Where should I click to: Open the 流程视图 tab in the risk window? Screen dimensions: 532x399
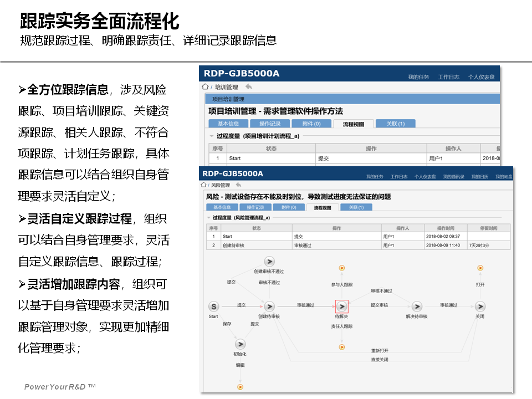pos(323,208)
